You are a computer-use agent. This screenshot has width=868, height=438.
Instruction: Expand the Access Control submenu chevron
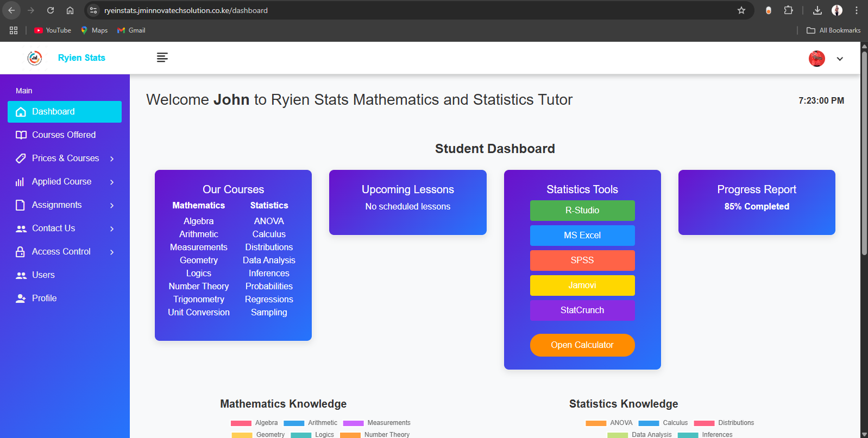(112, 252)
